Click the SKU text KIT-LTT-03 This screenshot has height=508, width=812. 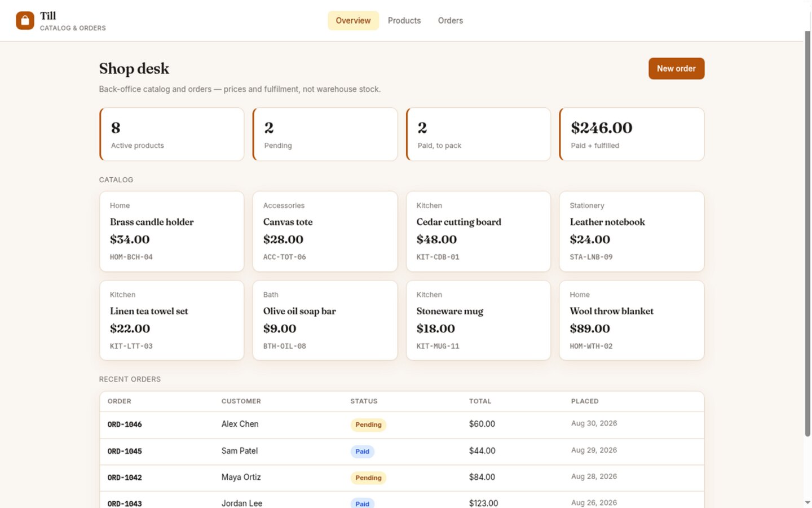(x=131, y=346)
